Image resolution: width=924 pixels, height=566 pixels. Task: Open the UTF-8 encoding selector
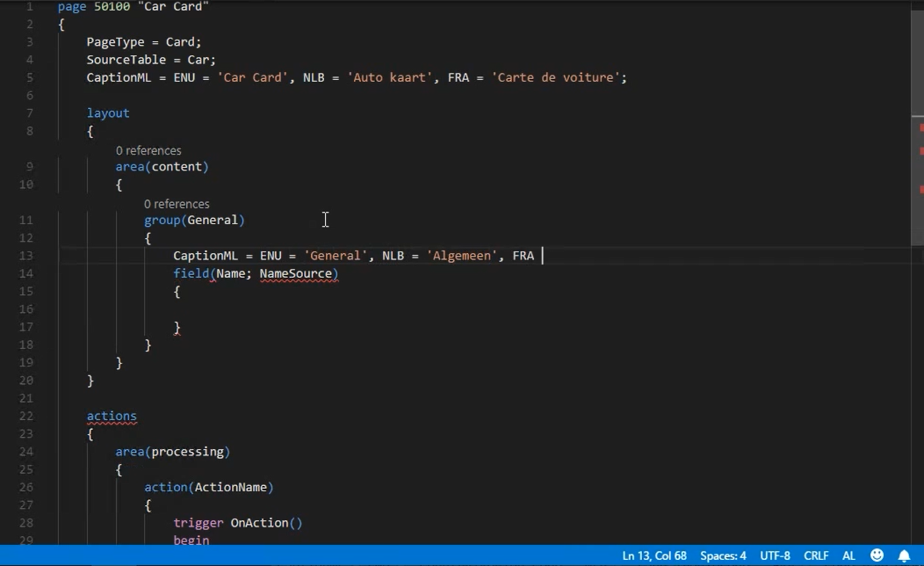coord(775,555)
